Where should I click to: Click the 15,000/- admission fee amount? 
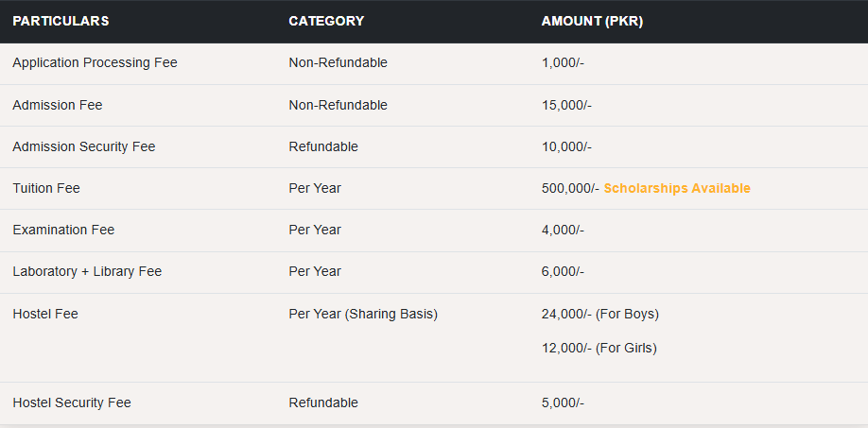566,105
